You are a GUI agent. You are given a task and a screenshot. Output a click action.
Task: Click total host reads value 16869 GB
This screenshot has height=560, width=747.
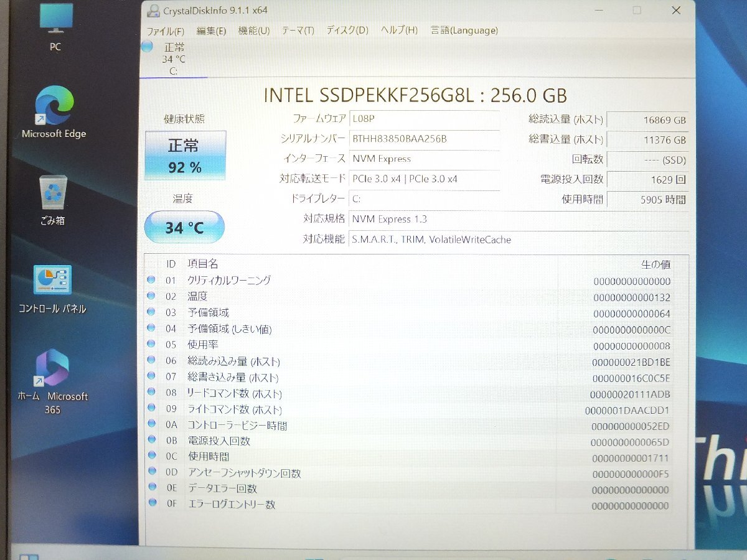tap(648, 120)
